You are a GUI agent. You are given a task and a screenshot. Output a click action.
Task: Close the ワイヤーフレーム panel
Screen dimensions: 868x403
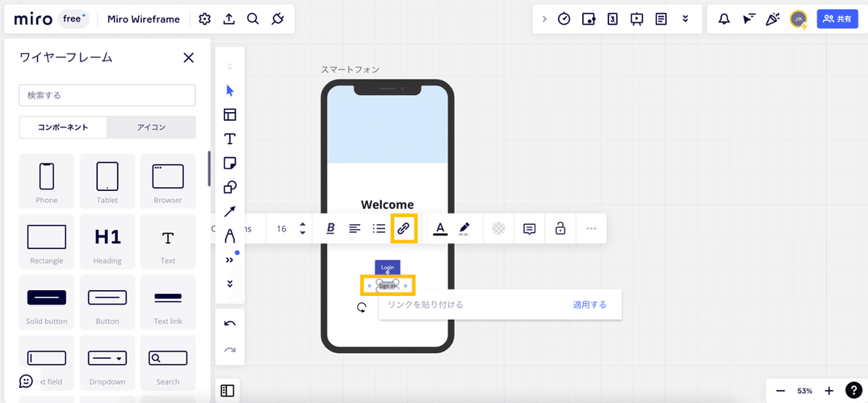coord(188,58)
